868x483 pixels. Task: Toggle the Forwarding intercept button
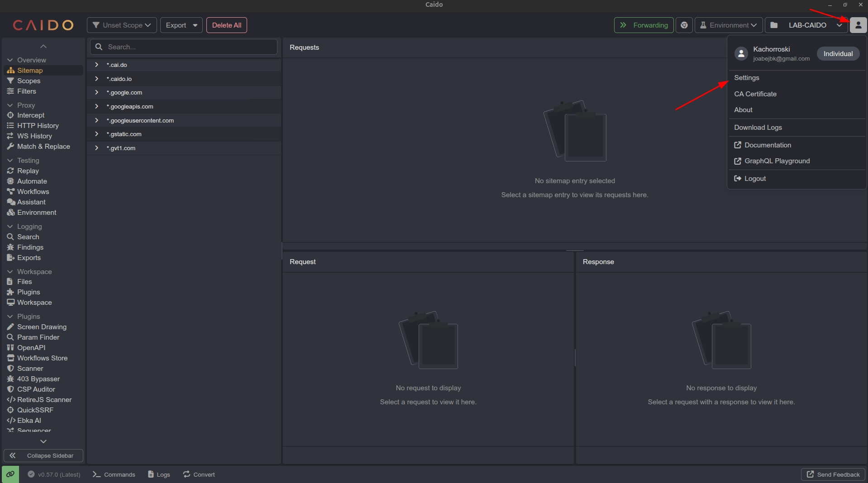pos(644,25)
